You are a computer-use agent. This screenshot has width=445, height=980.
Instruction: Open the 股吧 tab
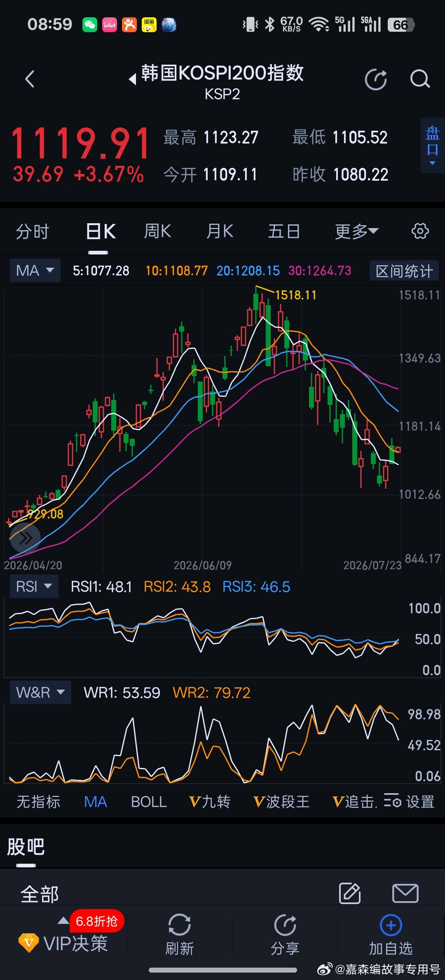[26, 847]
